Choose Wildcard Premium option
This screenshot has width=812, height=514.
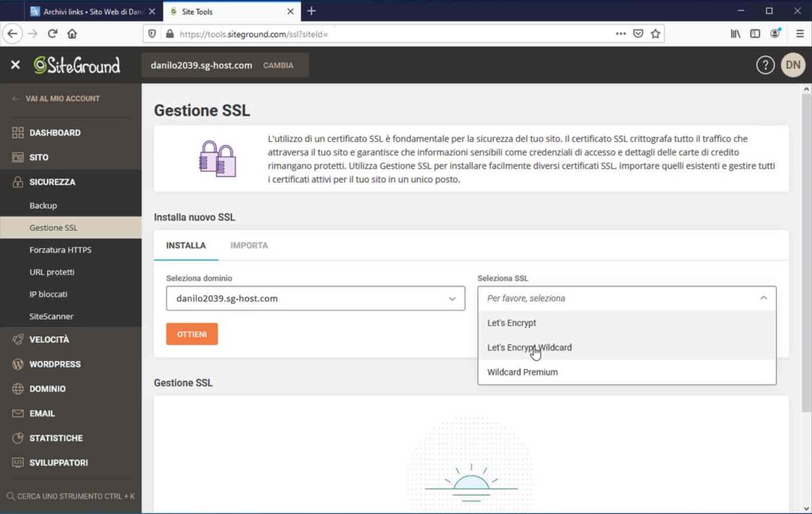(626, 372)
